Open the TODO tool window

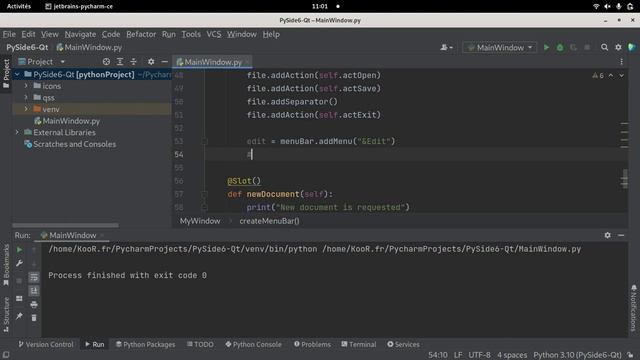(200, 344)
